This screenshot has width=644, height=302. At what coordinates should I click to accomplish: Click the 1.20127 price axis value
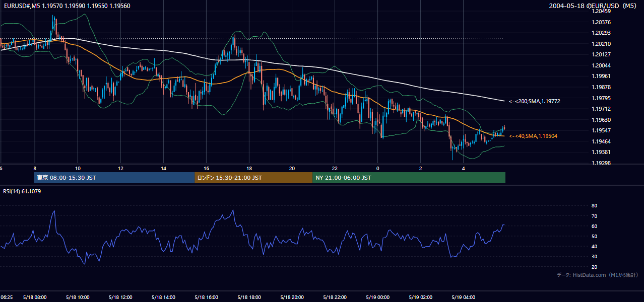click(x=602, y=54)
